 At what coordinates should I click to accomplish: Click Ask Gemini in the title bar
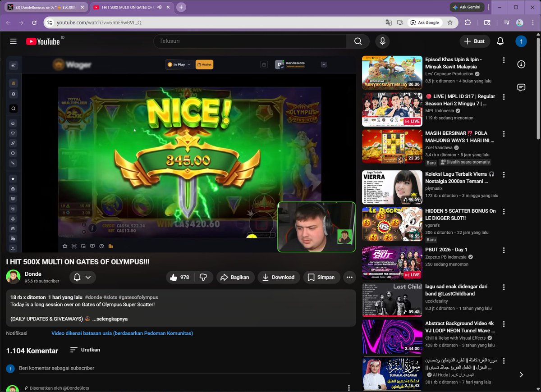tap(468, 7)
